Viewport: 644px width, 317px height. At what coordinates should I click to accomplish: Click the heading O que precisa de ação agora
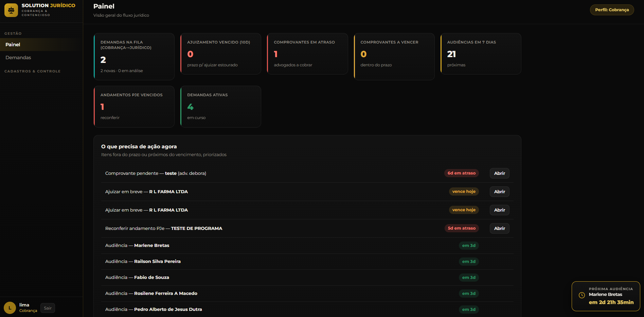(x=139, y=147)
